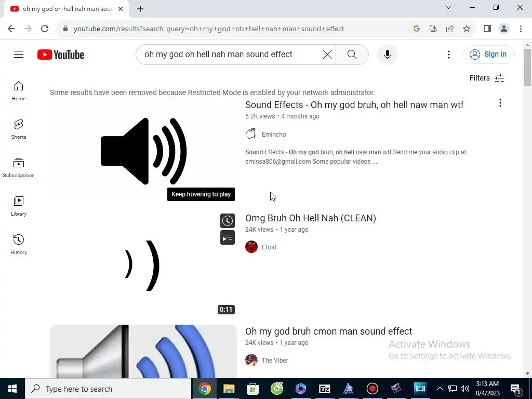Open Home in the sidebar
Viewport: 532px width, 399px height.
tap(19, 91)
